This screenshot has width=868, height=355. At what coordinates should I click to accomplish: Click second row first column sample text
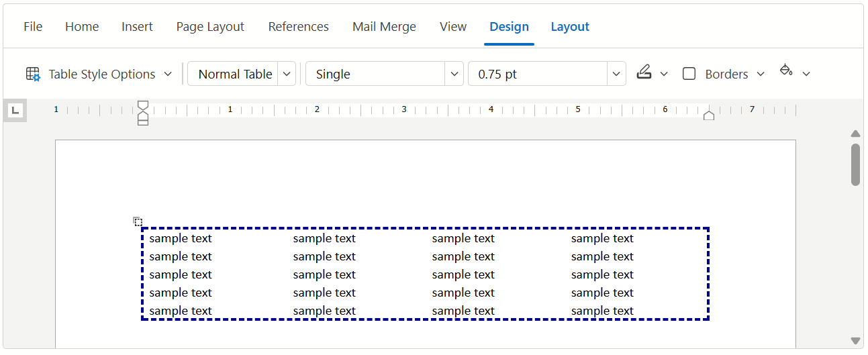pos(181,256)
